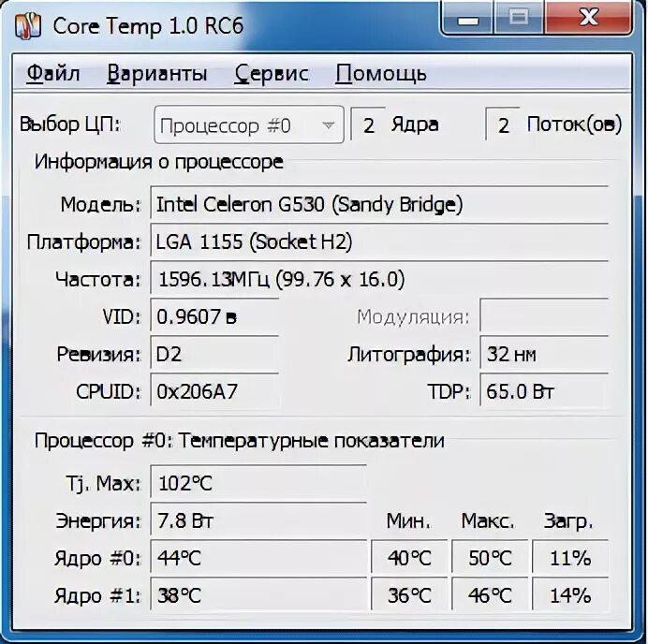
Task: Close the Core Temp window
Action: [588, 18]
